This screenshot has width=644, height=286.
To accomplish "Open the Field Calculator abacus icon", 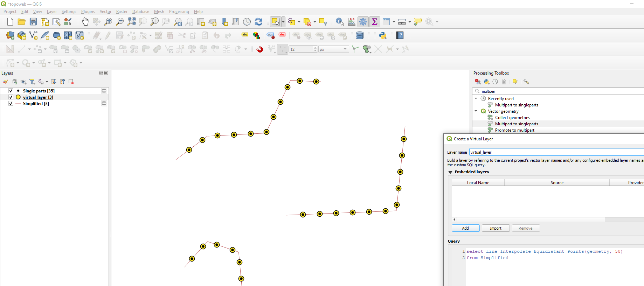I will 352,22.
